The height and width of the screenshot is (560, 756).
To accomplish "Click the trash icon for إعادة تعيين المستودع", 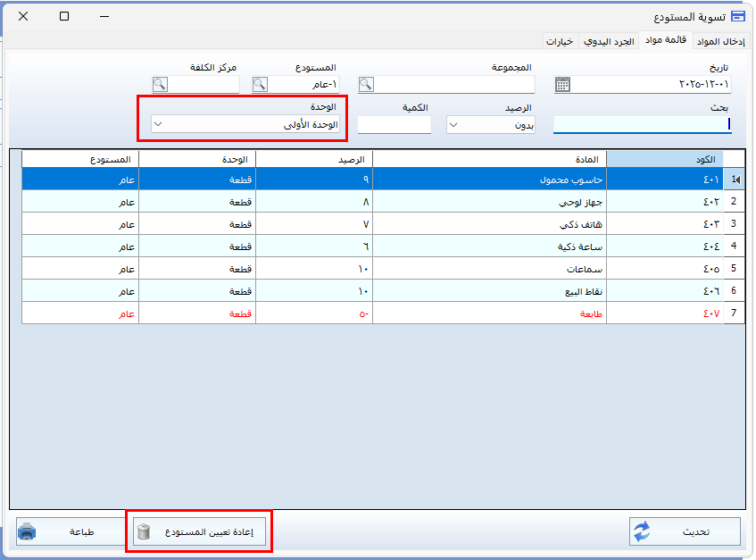I will pos(144,532).
